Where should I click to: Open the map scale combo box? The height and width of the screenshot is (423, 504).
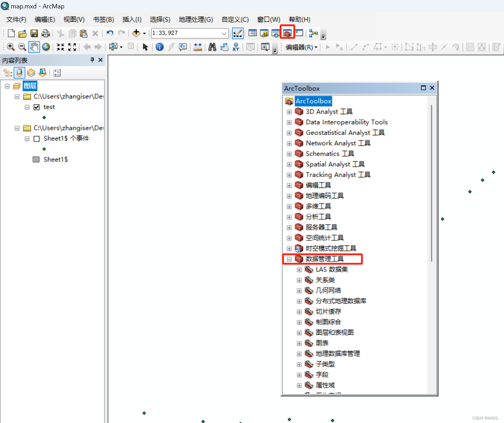click(x=190, y=33)
